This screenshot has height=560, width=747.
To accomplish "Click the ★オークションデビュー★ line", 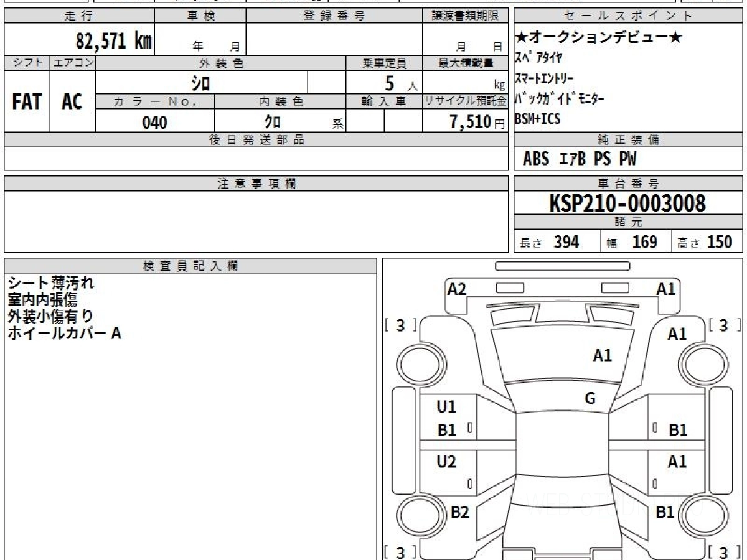I will coord(599,38).
